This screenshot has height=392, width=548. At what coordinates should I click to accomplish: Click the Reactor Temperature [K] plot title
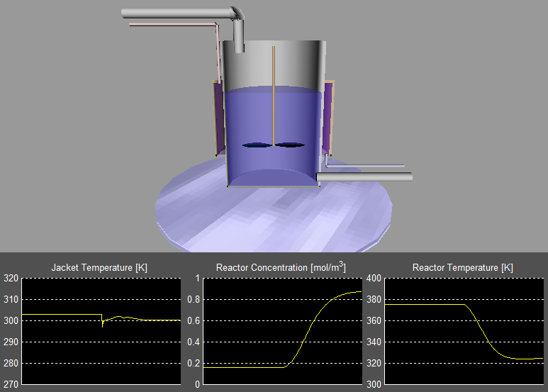click(x=463, y=268)
